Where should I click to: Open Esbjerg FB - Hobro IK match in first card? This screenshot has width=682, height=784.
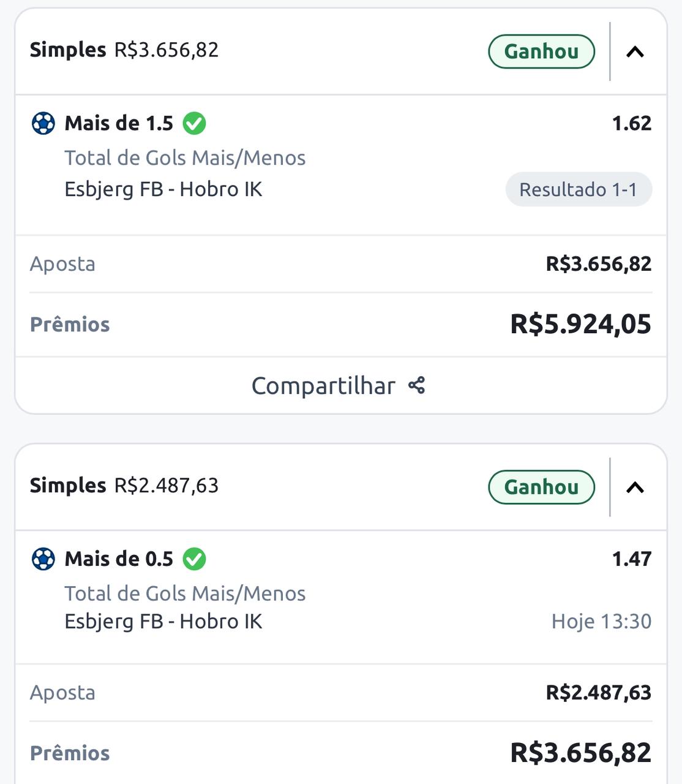coord(163,189)
